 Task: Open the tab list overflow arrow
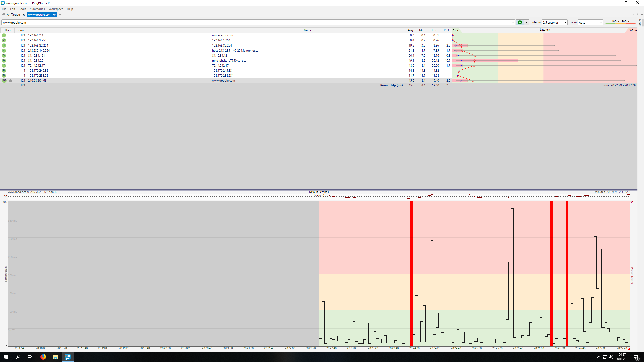point(642,15)
